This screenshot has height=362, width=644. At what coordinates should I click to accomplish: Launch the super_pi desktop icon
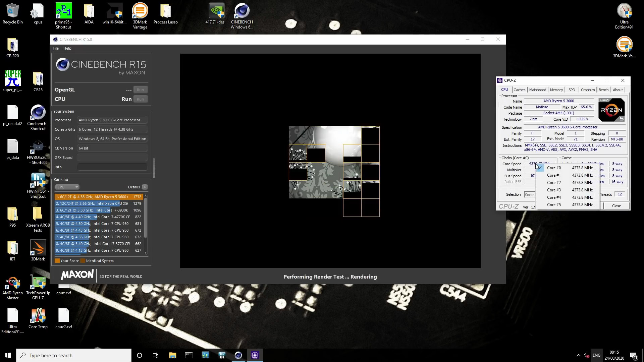[12, 81]
